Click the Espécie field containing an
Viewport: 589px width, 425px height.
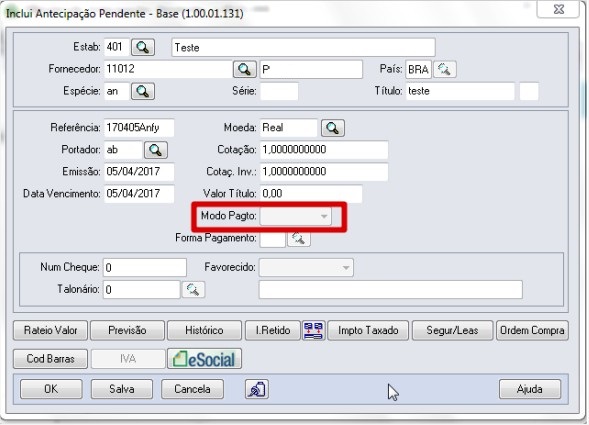coord(116,91)
